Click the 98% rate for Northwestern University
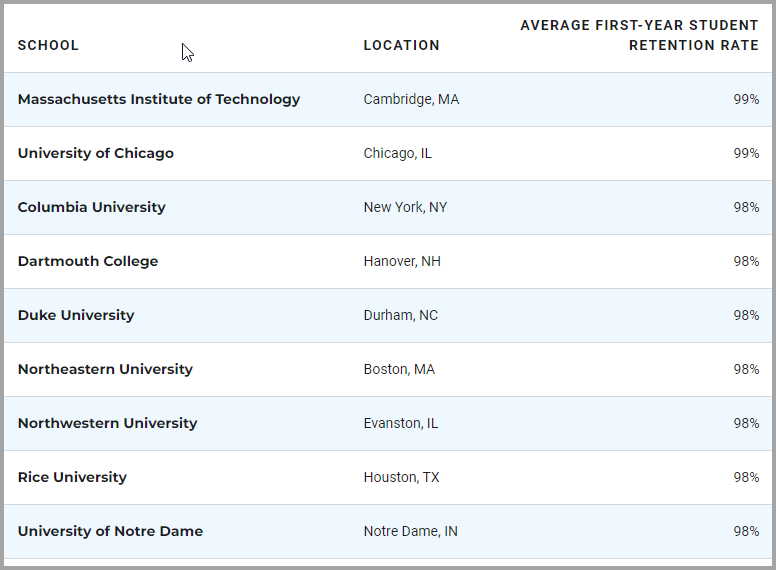The image size is (776, 570). (x=746, y=423)
